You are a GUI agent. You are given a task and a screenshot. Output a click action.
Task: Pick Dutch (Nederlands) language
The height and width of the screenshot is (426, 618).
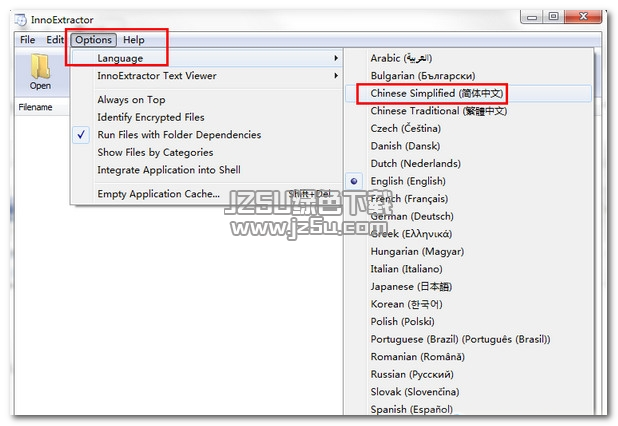pyautogui.click(x=468, y=164)
